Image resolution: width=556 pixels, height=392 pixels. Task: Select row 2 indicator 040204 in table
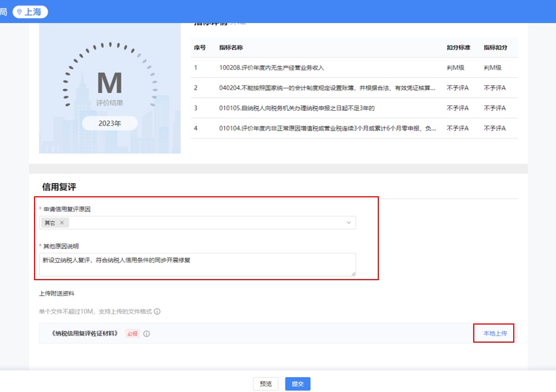coord(327,88)
